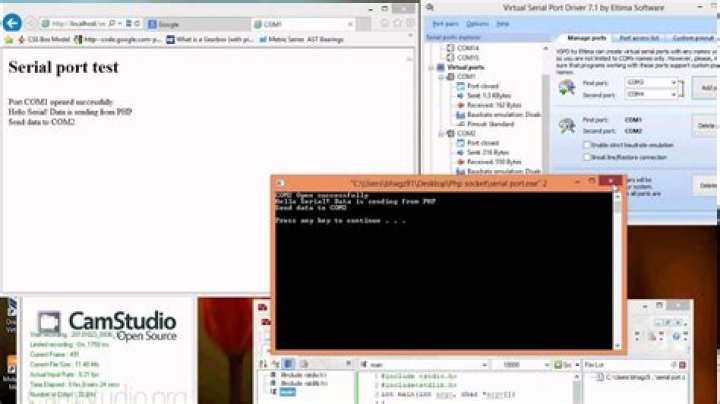The width and height of the screenshot is (720, 404).
Task: Click the sort alphabetically icon in IDE symbol panel
Action: pos(264,364)
